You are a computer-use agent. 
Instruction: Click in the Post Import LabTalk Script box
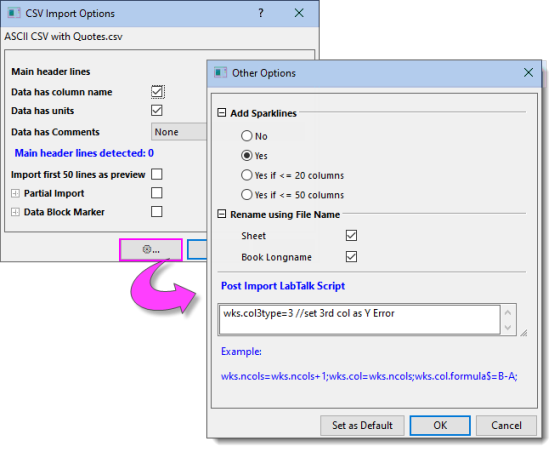(360, 319)
